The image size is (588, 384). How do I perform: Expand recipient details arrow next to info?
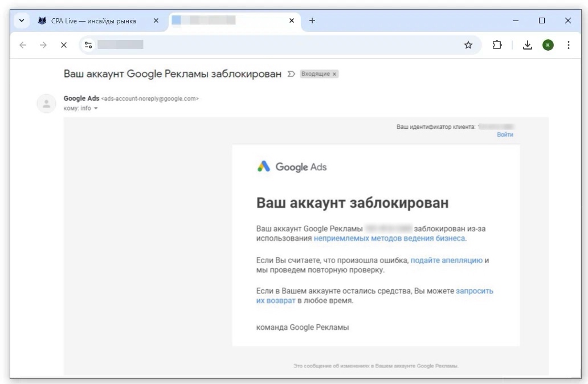pyautogui.click(x=96, y=108)
